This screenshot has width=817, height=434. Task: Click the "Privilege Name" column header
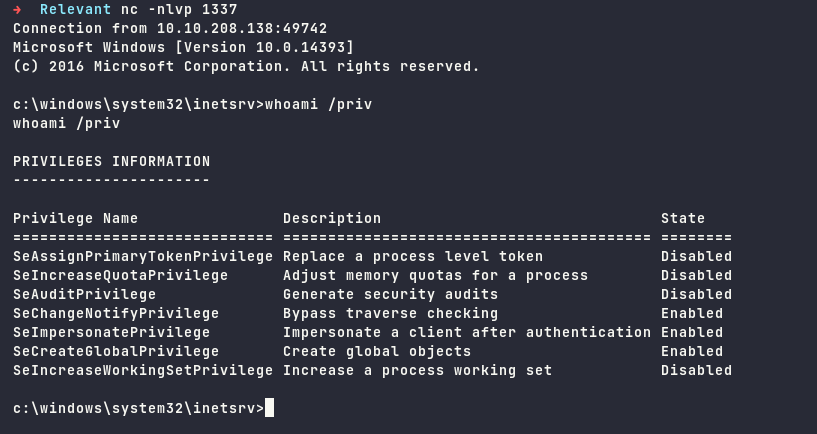point(75,218)
